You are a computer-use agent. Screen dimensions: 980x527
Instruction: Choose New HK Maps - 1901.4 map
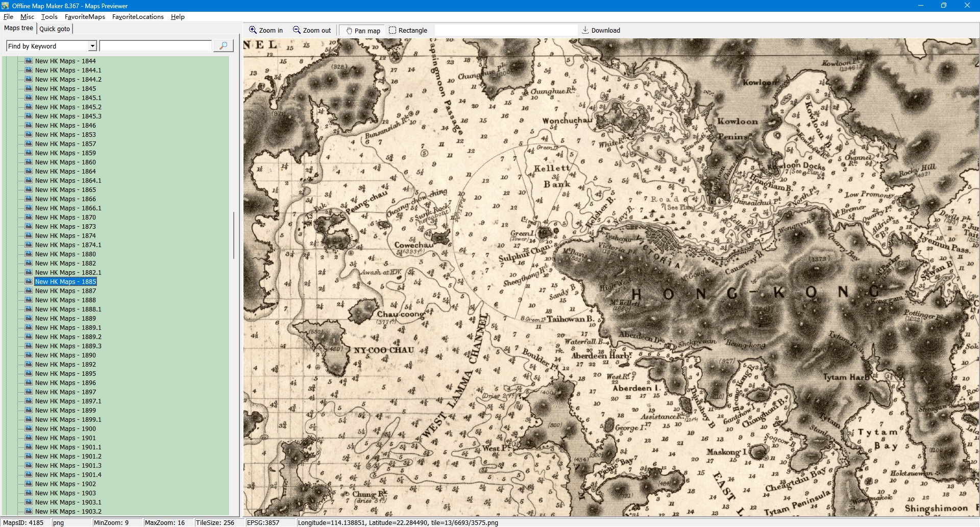click(68, 475)
